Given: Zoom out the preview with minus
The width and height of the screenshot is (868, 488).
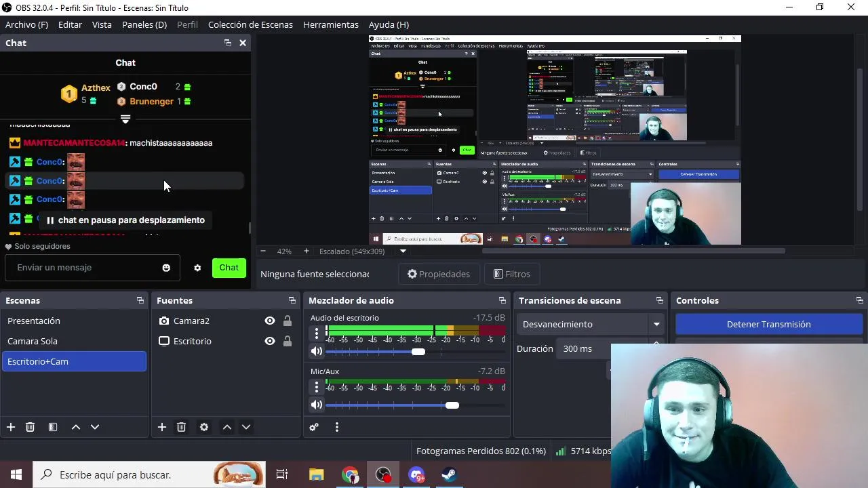Looking at the screenshot, I should pyautogui.click(x=264, y=251).
